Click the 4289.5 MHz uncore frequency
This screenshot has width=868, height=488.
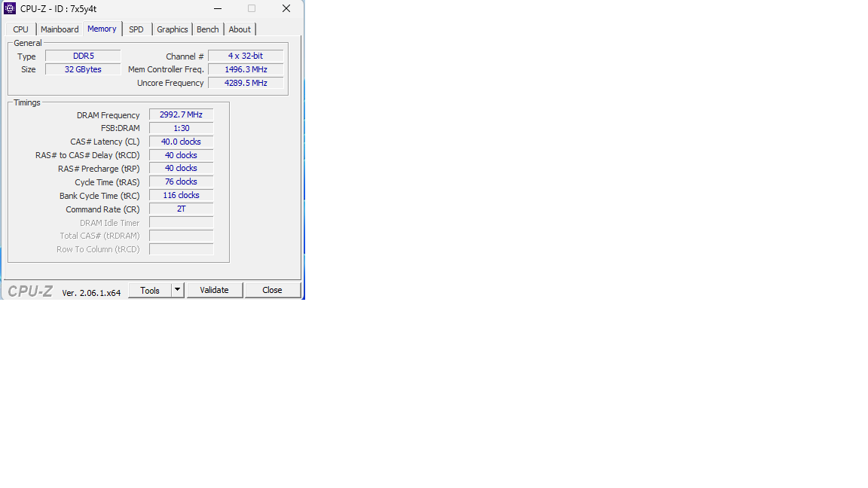click(x=246, y=83)
